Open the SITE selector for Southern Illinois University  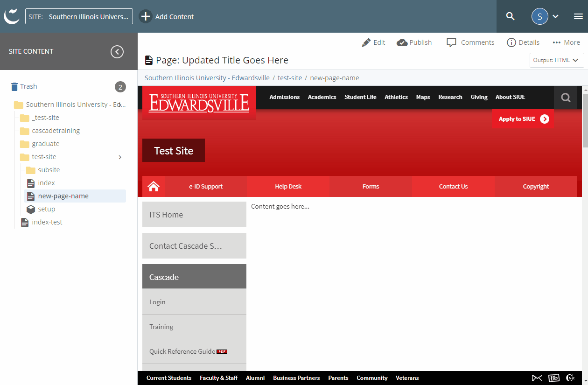(79, 16)
